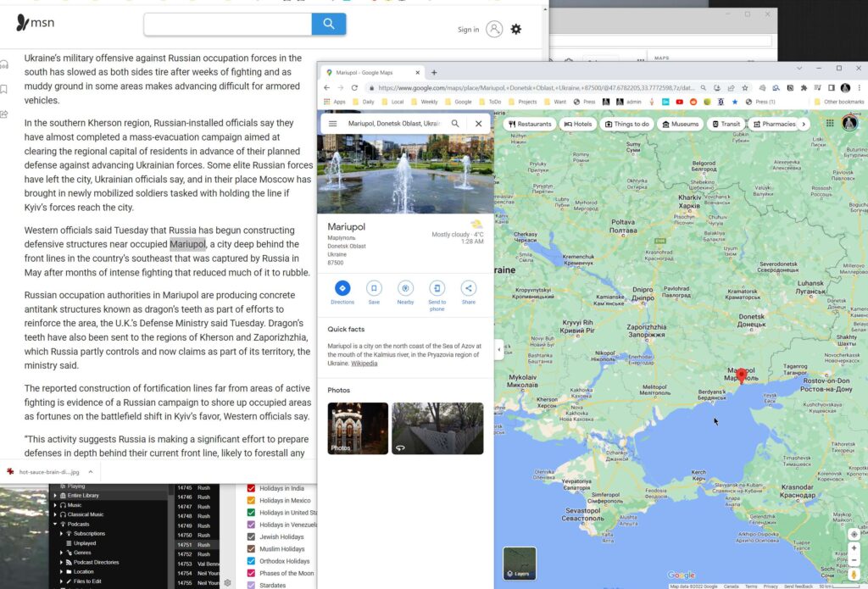Click the Nearby icon in Maps panel
Screen dimensions: 868x589
pyautogui.click(x=405, y=288)
